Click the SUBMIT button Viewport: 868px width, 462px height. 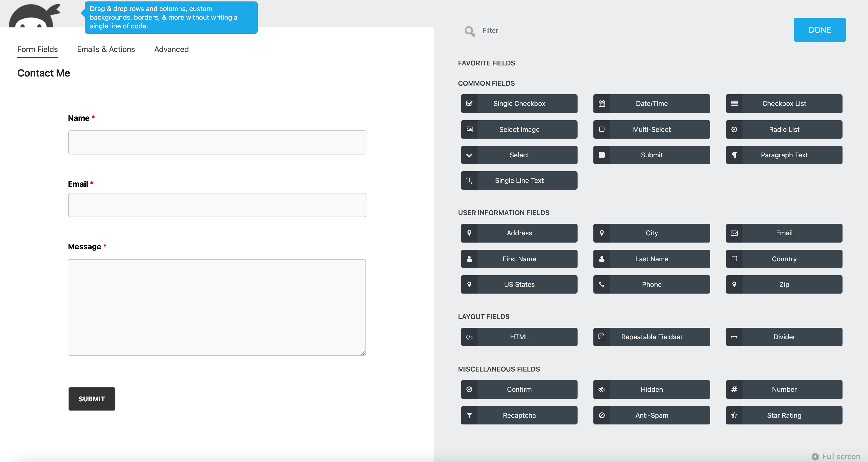click(x=92, y=398)
